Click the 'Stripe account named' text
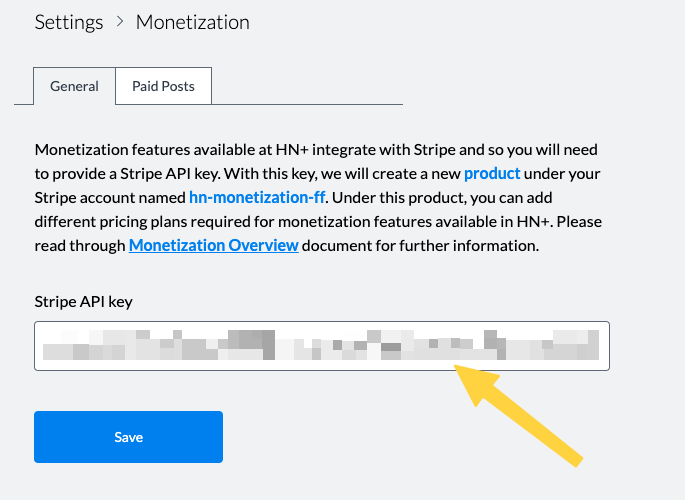The image size is (685, 500). [x=110, y=198]
